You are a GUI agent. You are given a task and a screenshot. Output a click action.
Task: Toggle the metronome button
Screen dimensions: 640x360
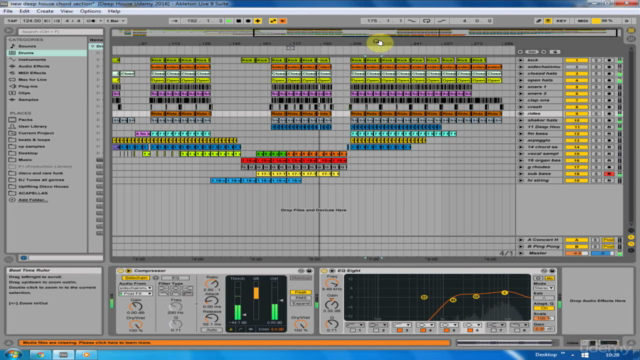[x=91, y=21]
